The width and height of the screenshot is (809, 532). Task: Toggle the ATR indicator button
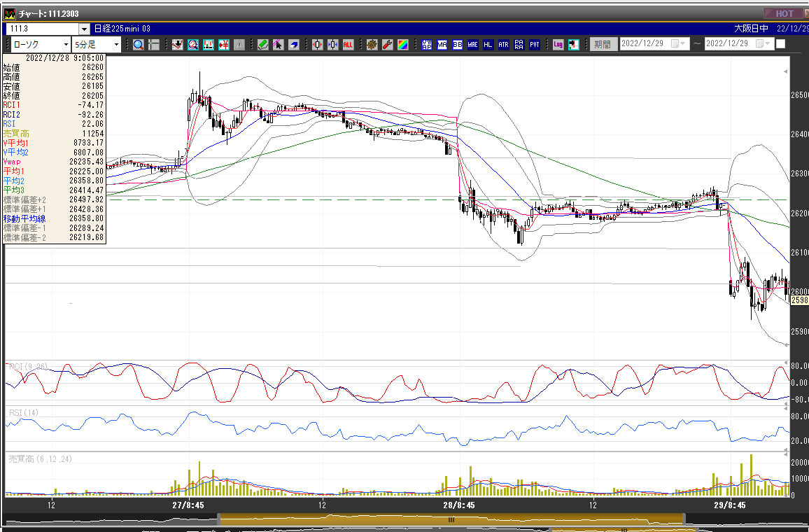[x=504, y=45]
